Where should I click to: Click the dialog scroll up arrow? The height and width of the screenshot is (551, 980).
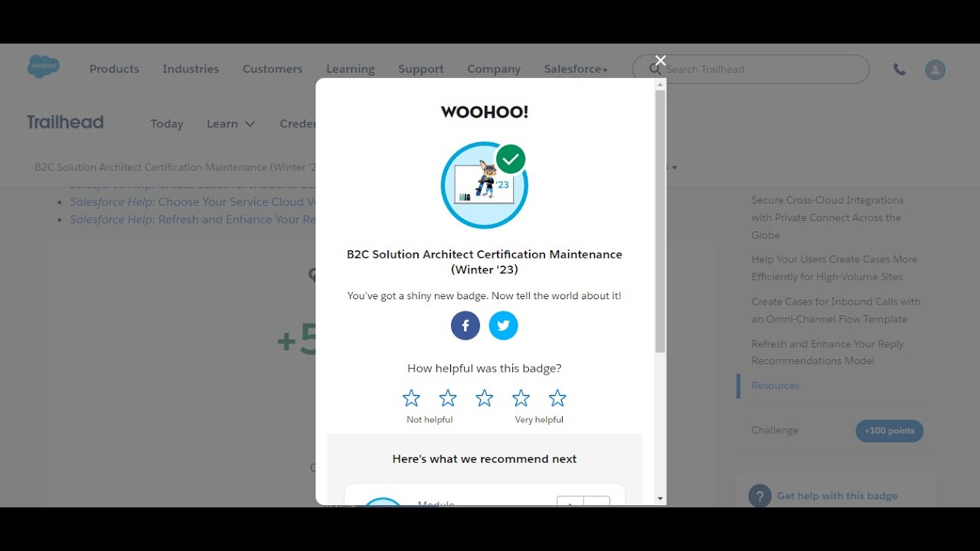661,84
